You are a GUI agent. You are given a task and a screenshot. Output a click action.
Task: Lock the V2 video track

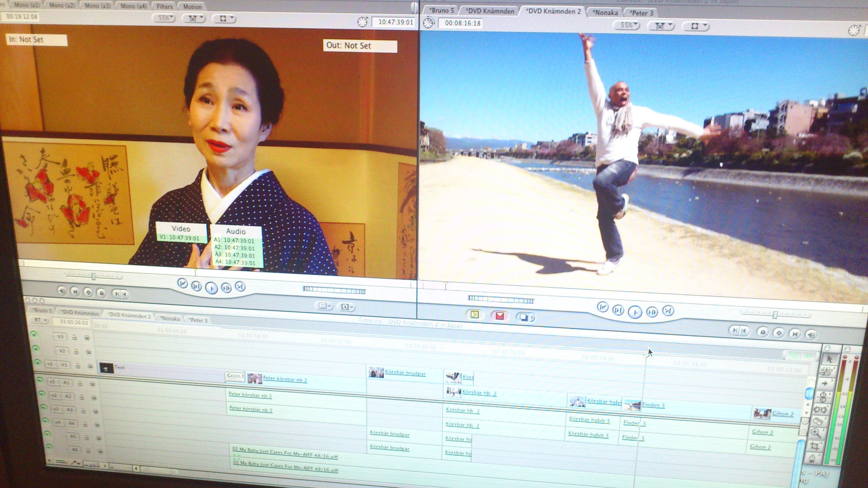click(76, 352)
